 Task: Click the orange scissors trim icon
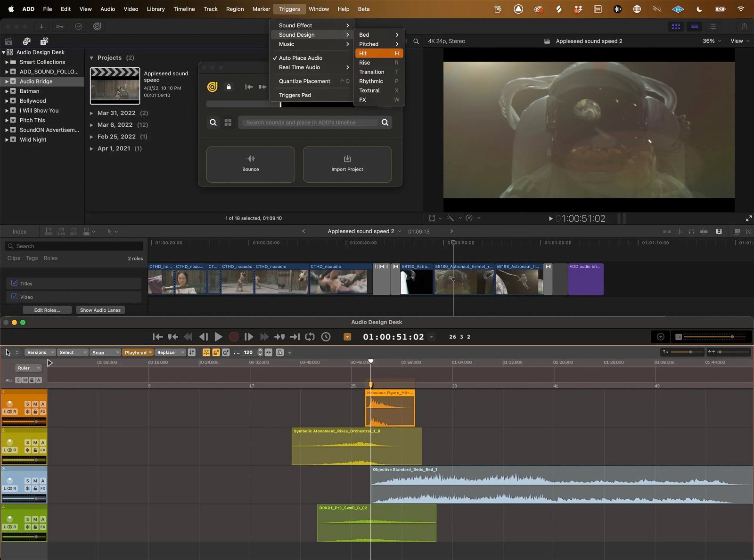(x=206, y=352)
